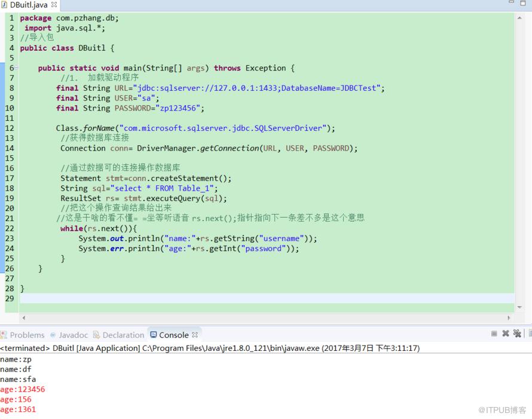Click 'createStatement' on line 17
The height and width of the screenshot is (419, 532).
(185, 179)
